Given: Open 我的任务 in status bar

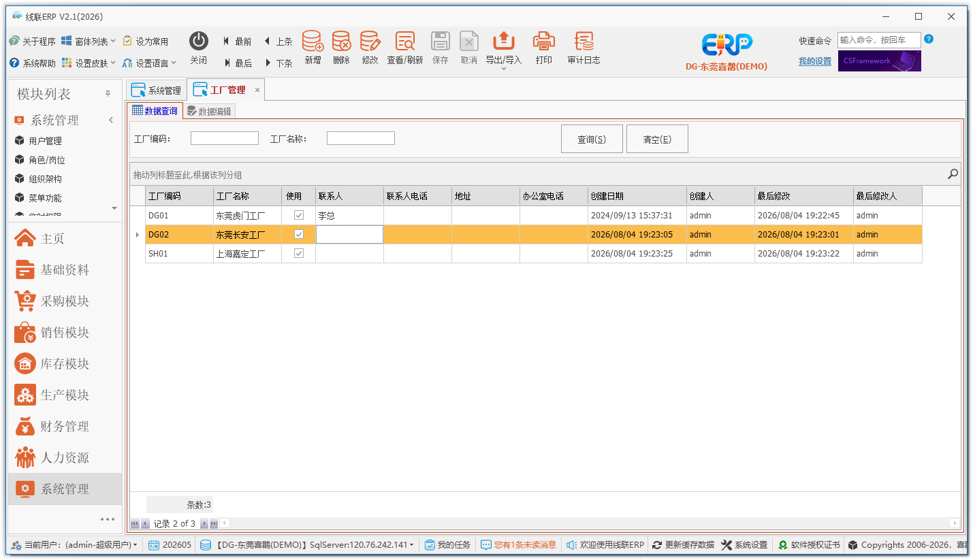Looking at the screenshot, I should pos(447,545).
